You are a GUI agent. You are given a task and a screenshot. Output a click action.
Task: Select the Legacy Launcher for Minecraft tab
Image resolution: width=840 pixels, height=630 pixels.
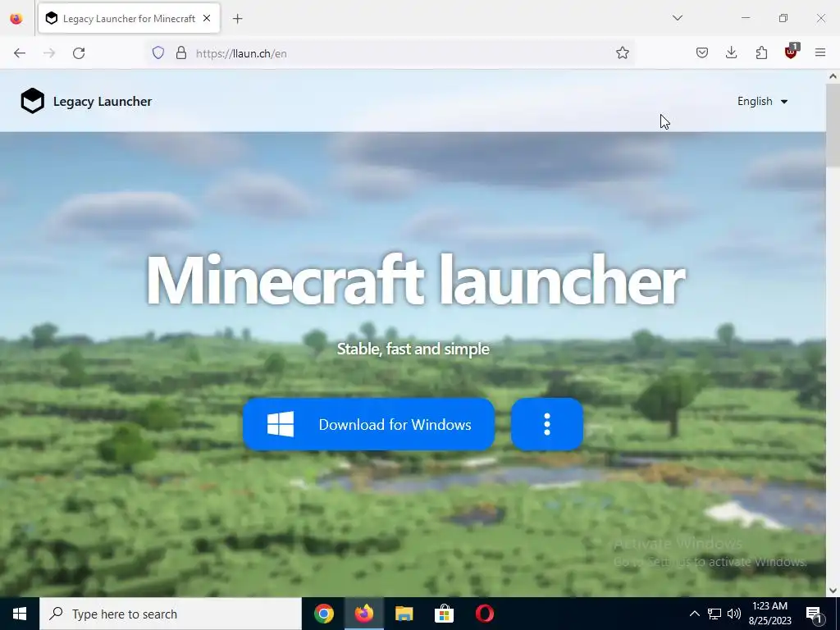[x=129, y=19]
